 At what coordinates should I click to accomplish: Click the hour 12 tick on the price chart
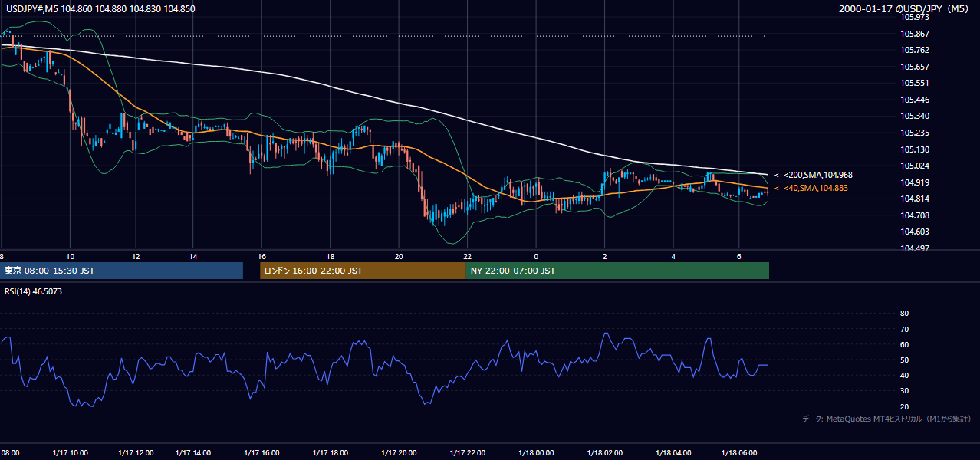(136, 256)
